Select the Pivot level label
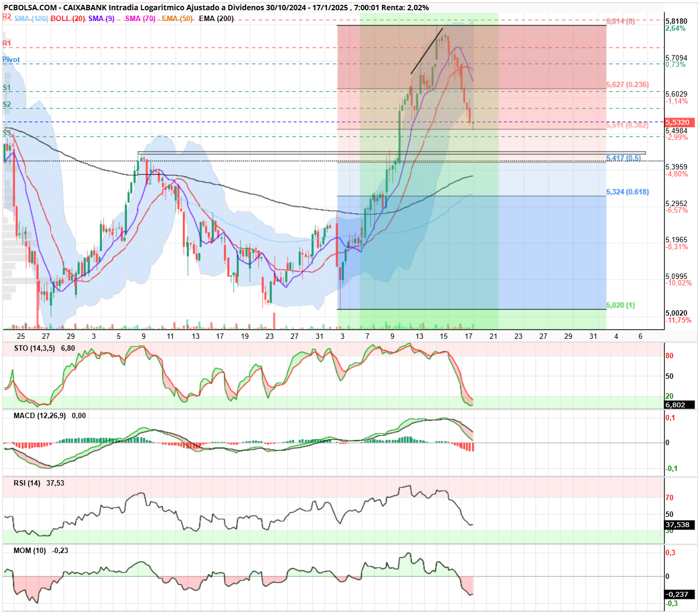700x614 pixels. tap(11, 59)
